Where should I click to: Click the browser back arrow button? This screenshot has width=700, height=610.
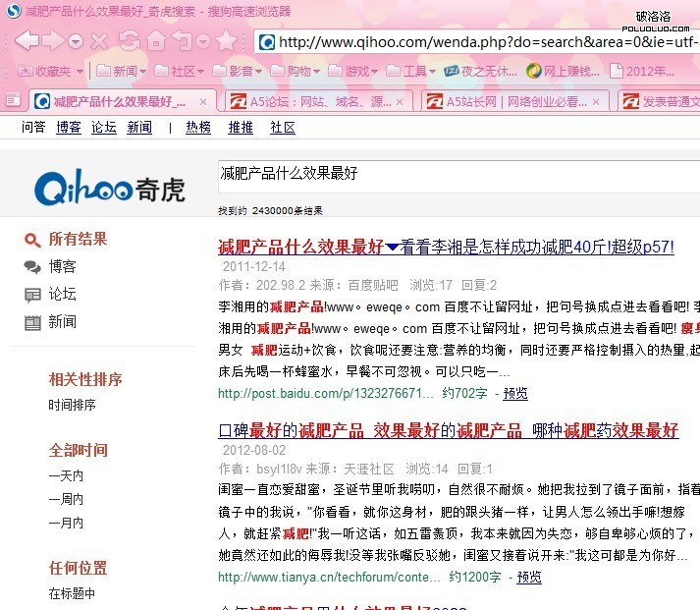tap(27, 41)
